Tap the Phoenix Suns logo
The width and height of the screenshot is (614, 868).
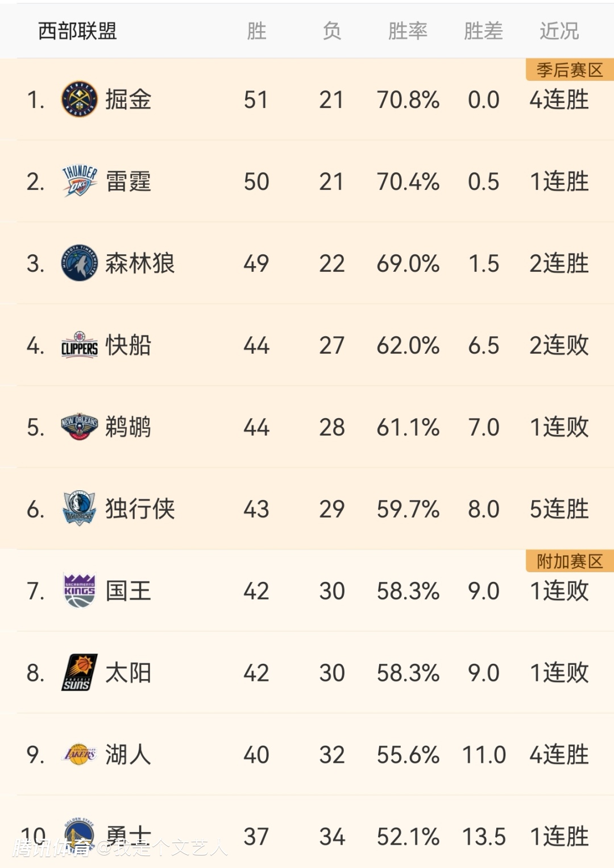click(79, 672)
